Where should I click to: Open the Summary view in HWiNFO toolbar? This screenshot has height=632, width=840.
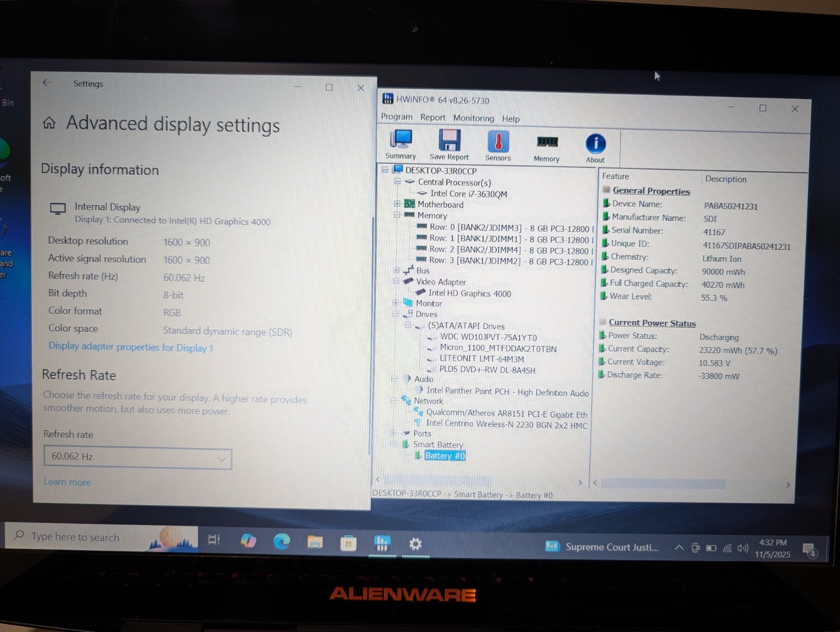coord(401,144)
